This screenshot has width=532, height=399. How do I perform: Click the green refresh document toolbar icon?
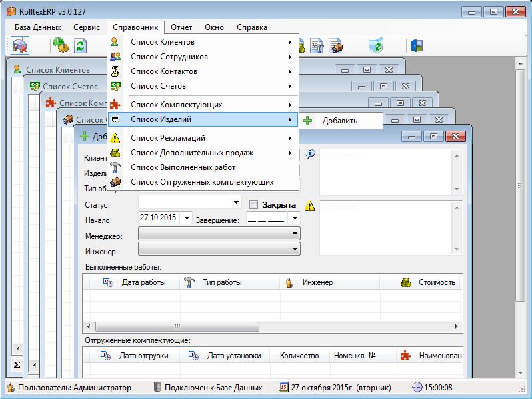pos(81,45)
